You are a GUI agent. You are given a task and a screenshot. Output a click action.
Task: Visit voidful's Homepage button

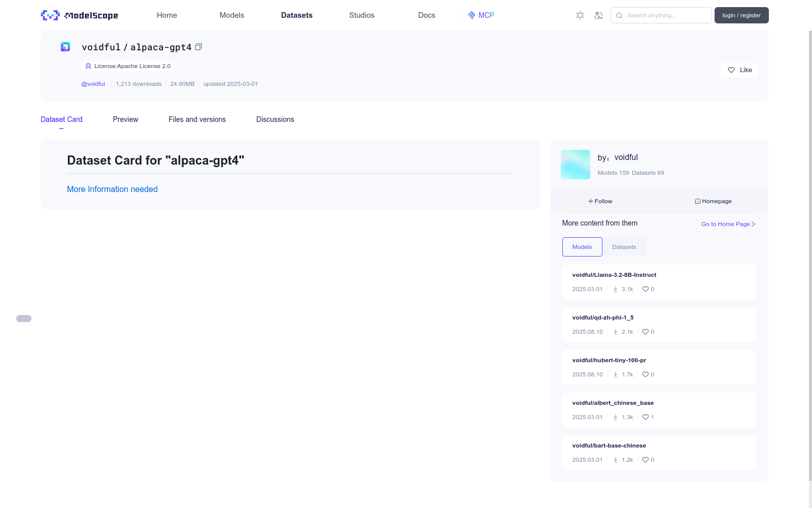(714, 201)
